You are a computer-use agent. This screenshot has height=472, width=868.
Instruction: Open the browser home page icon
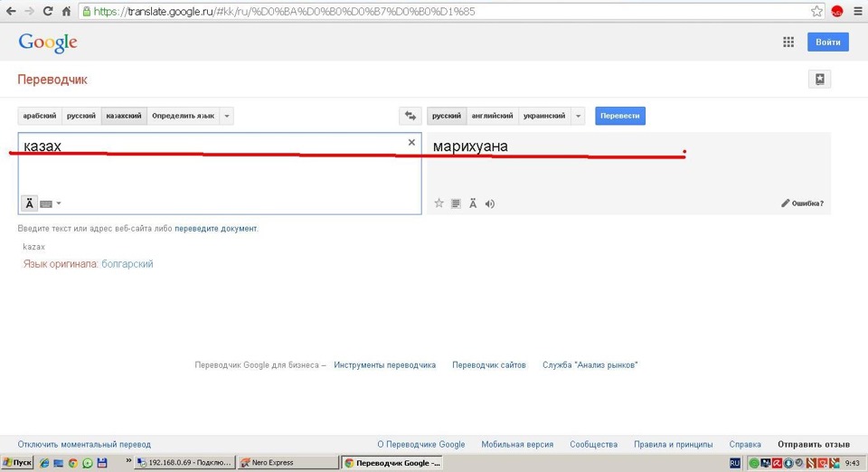point(66,11)
